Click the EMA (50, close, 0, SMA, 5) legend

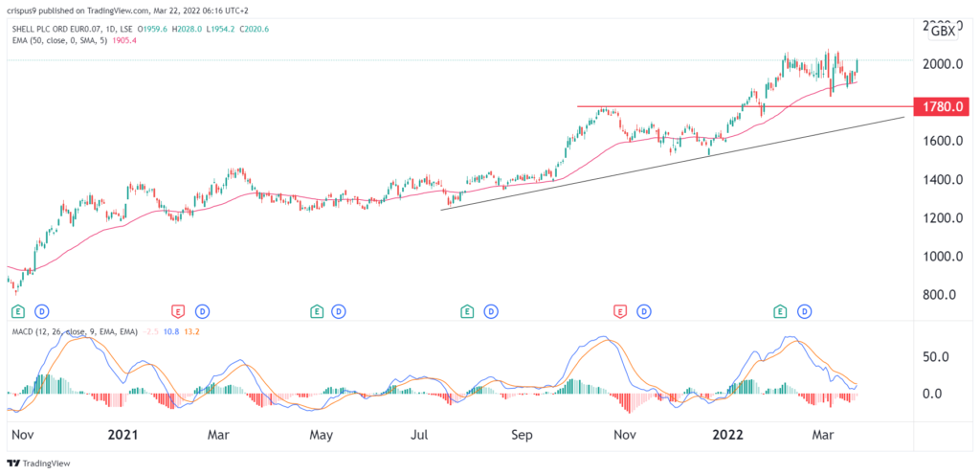click(59, 40)
